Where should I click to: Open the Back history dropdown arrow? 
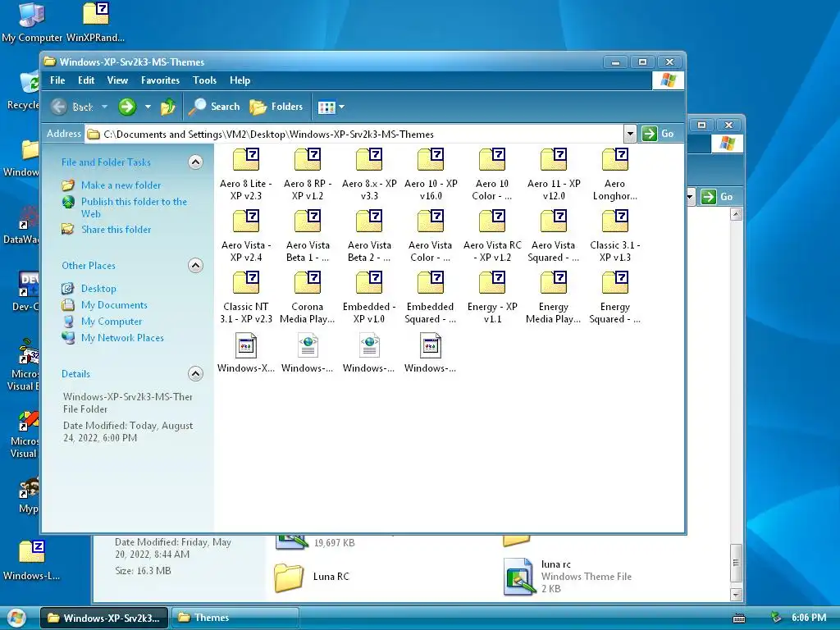(105, 107)
